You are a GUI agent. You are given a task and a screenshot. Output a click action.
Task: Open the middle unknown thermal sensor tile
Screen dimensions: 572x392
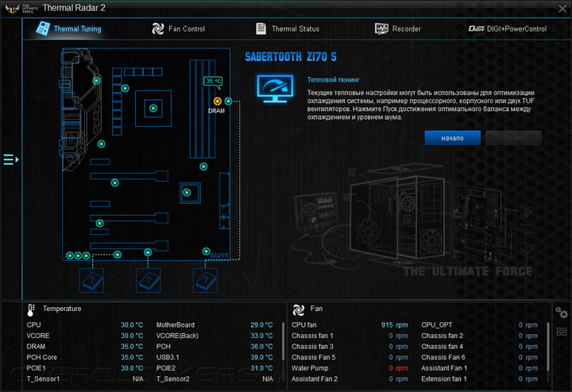(148, 281)
